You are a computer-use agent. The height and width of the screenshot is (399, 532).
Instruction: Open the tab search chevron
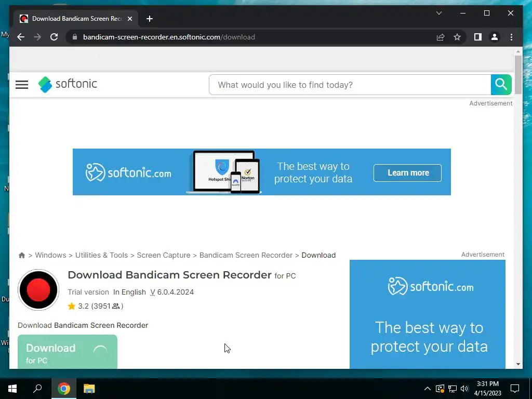click(x=438, y=13)
